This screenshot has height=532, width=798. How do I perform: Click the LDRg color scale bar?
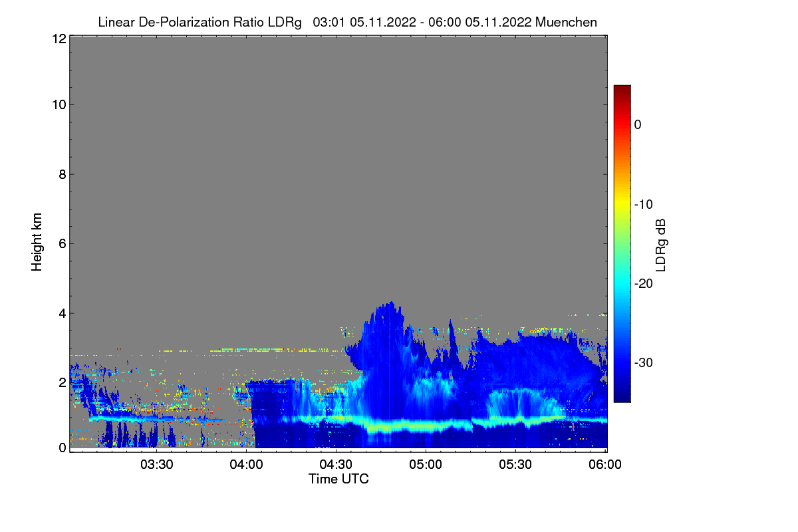pos(622,243)
